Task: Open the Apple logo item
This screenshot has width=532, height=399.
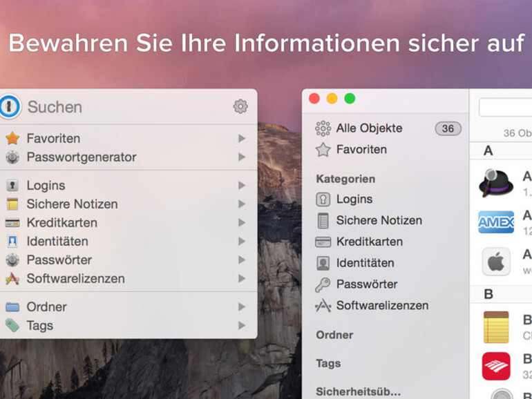Action: click(496, 262)
